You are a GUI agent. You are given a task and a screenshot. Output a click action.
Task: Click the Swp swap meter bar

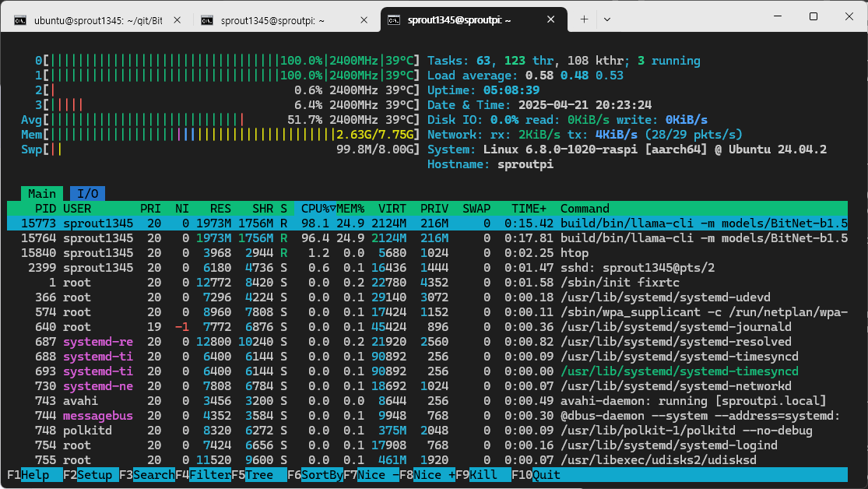coord(220,150)
